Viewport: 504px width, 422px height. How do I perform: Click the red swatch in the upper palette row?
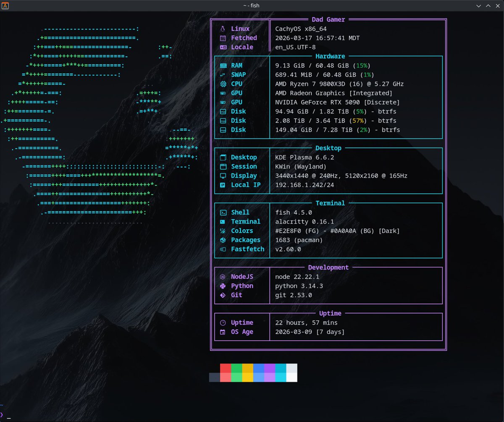coord(226,368)
